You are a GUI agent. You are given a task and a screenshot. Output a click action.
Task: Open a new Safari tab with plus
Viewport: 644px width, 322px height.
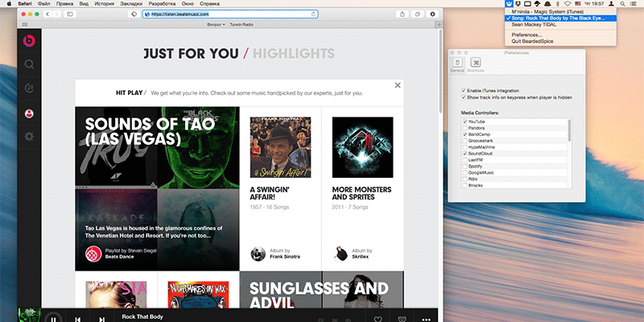point(440,25)
